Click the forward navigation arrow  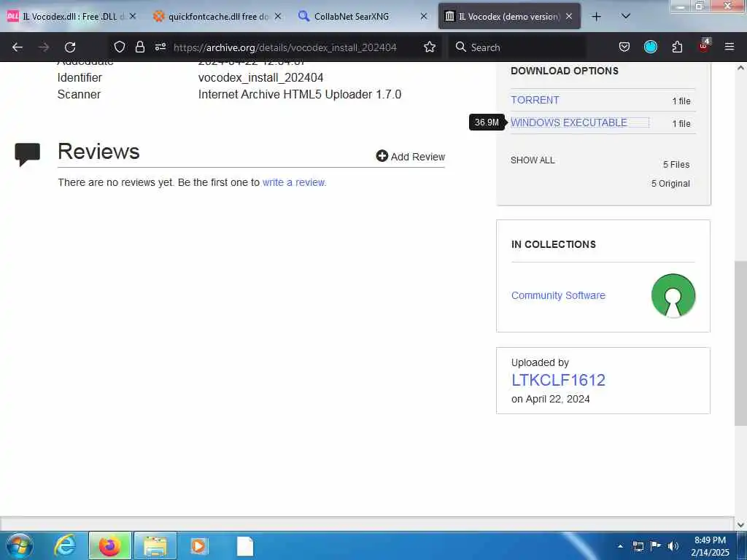click(x=44, y=47)
